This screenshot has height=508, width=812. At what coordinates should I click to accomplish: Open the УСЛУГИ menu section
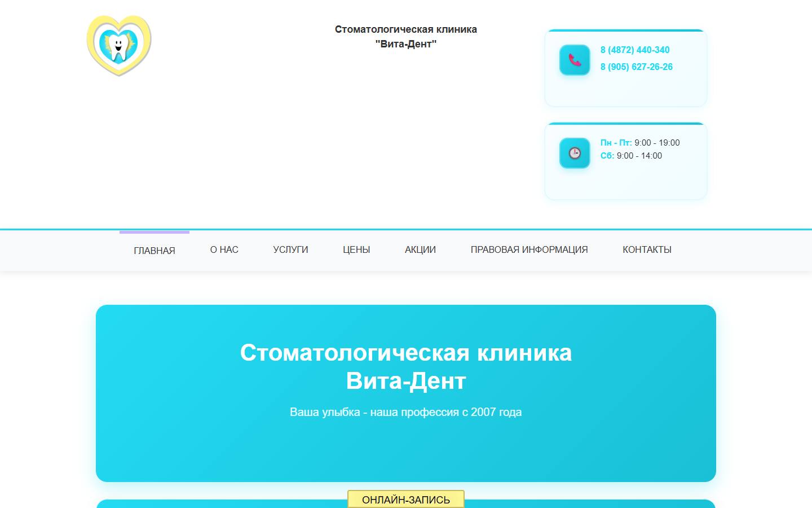tap(290, 249)
